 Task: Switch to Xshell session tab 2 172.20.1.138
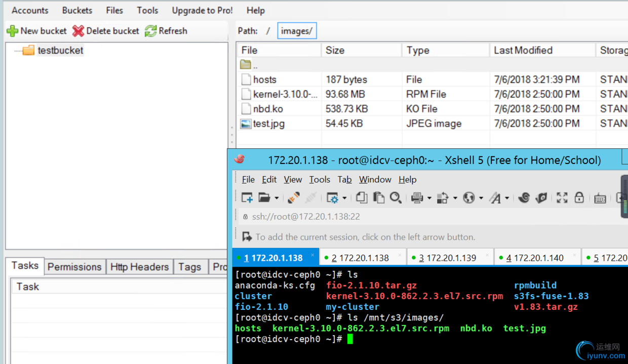363,258
